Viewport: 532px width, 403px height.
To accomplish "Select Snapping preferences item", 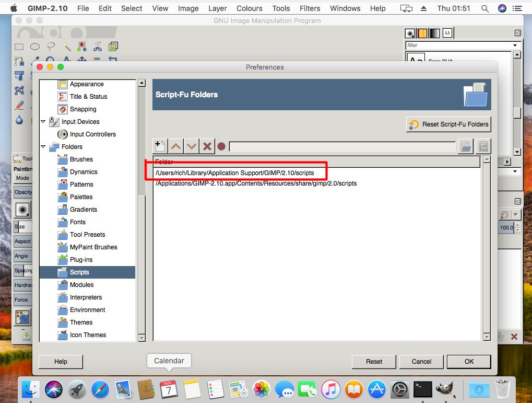I will 83,109.
